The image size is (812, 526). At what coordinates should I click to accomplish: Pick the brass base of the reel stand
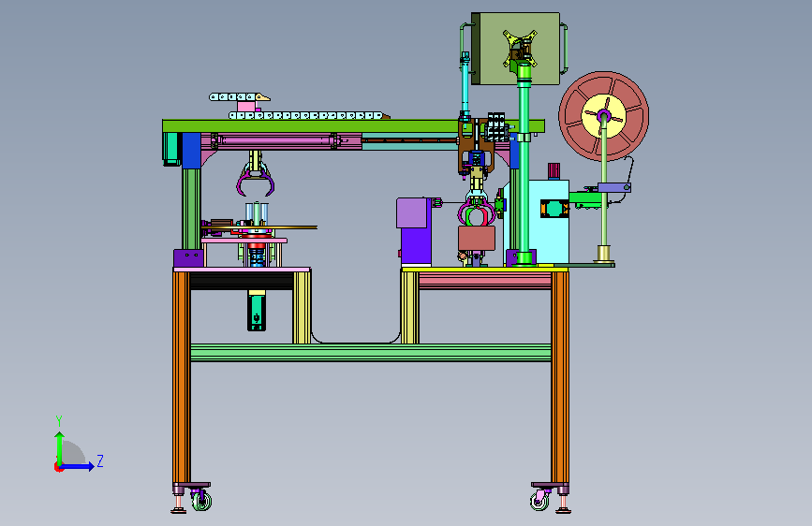click(x=603, y=255)
